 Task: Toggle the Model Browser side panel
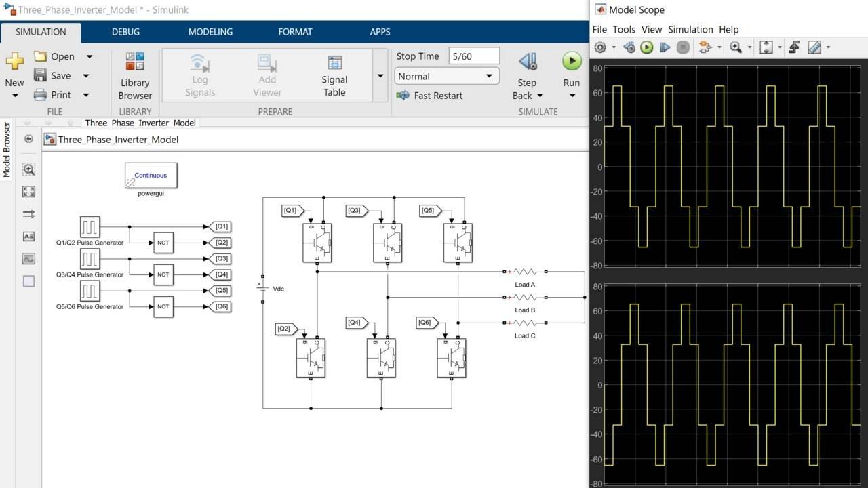7,149
